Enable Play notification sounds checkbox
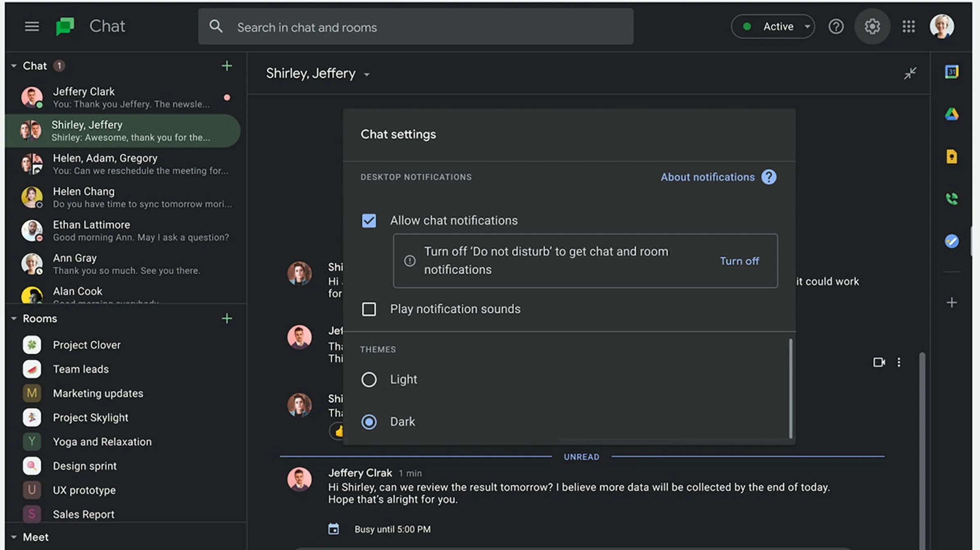Viewport: 980px width, 550px height. click(x=369, y=309)
